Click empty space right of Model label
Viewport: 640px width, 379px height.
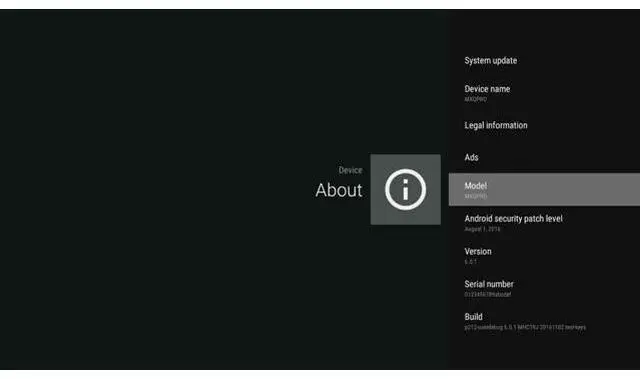coord(563,189)
